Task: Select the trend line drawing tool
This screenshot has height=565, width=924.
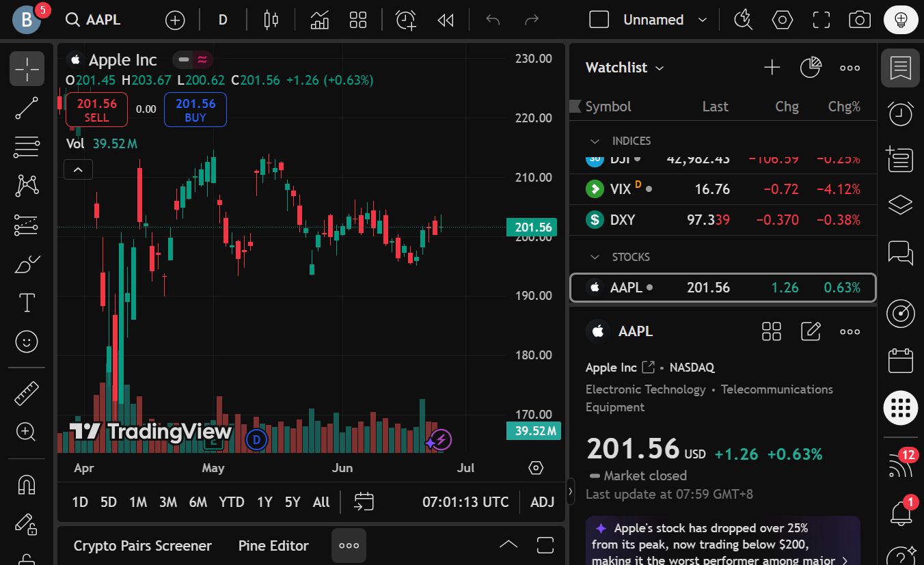Action: (x=27, y=108)
